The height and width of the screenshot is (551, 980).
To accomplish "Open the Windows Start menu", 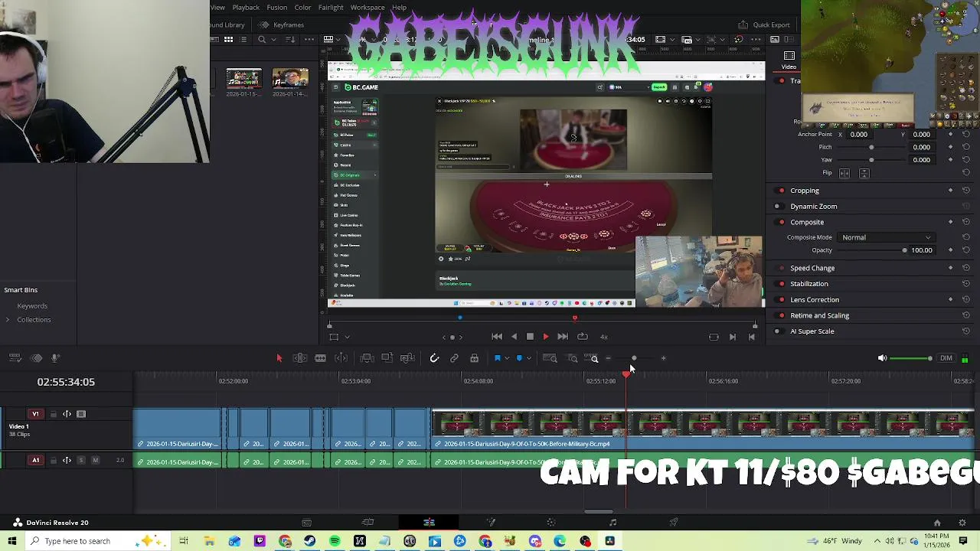I will [12, 541].
